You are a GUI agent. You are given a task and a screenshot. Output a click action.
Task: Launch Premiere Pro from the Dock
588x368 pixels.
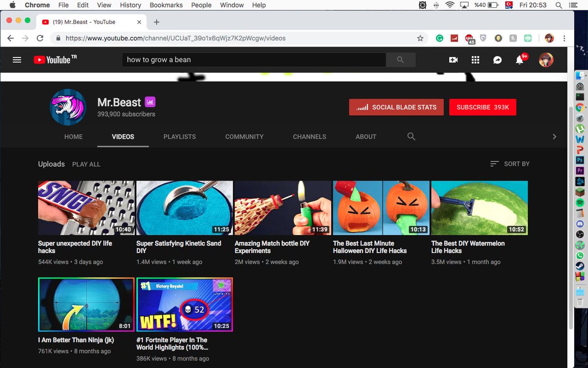click(x=580, y=171)
